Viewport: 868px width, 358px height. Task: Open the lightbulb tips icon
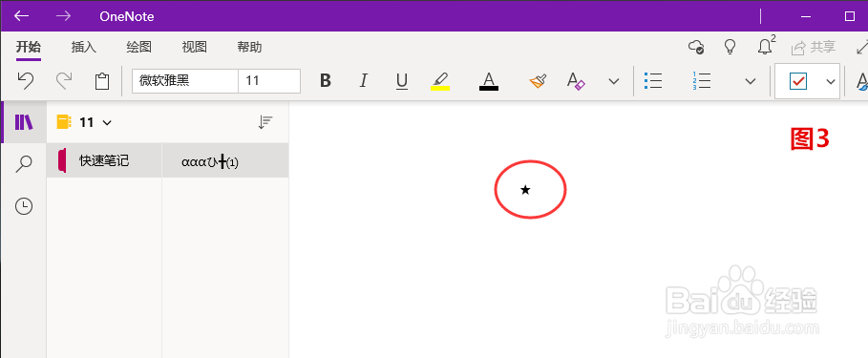(x=730, y=47)
